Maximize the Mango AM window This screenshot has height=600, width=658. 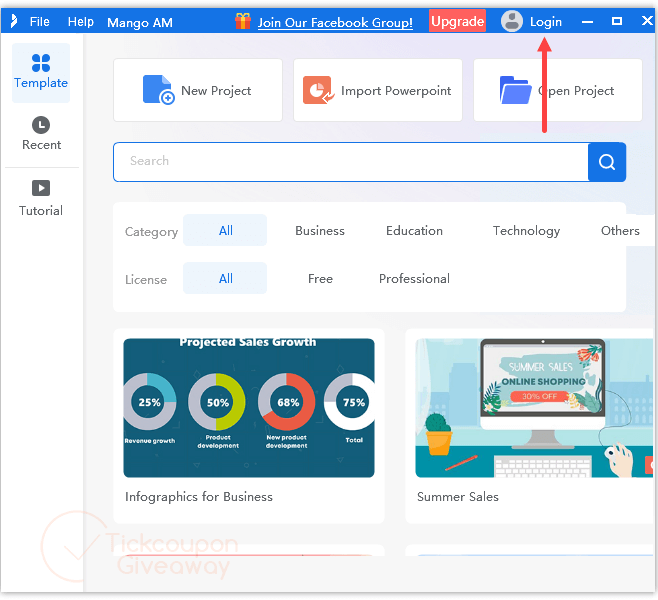click(617, 21)
